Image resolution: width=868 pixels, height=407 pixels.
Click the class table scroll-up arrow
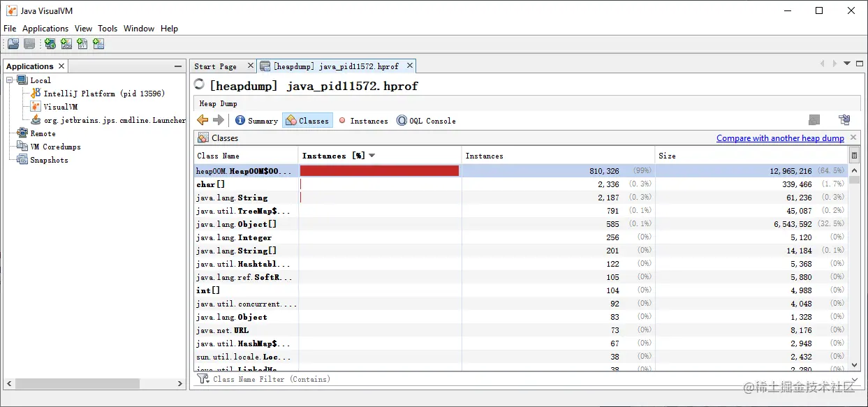854,170
